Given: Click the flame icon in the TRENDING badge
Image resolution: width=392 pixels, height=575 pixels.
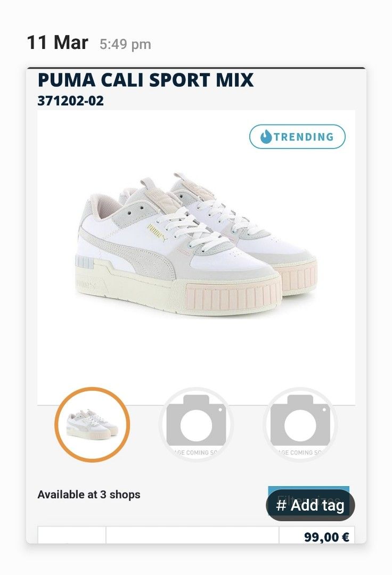Looking at the screenshot, I should coord(266,137).
